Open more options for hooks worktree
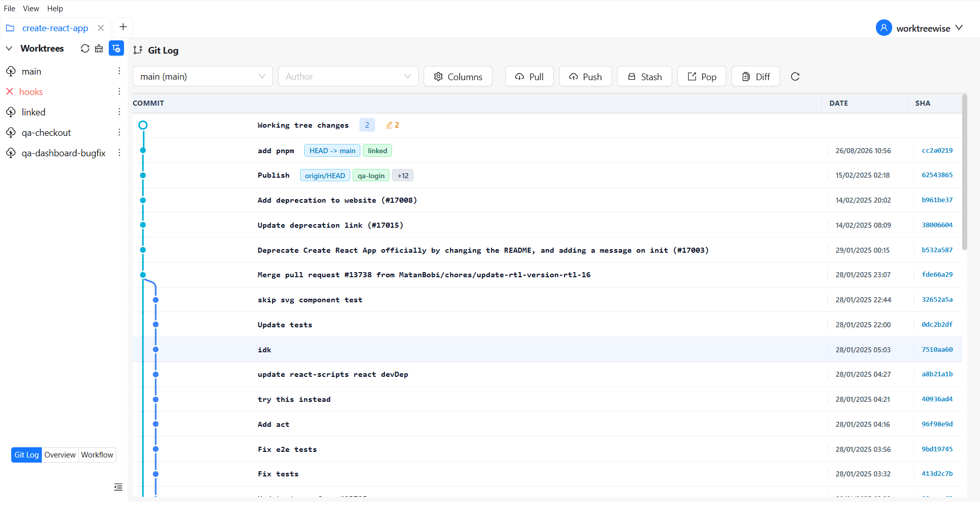980x506 pixels. coord(119,91)
